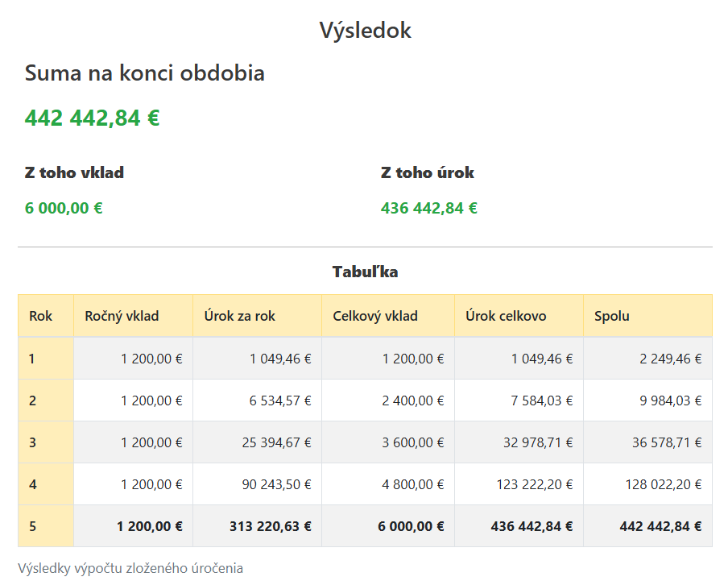Image resolution: width=728 pixels, height=581 pixels.
Task: Click the Spolu column header
Action: (x=612, y=316)
